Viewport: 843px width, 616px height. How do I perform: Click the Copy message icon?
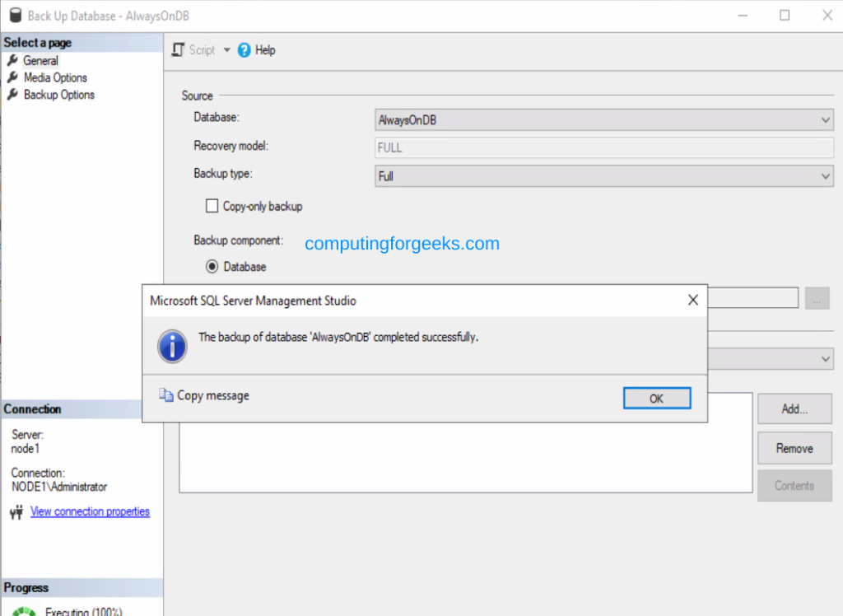click(165, 395)
